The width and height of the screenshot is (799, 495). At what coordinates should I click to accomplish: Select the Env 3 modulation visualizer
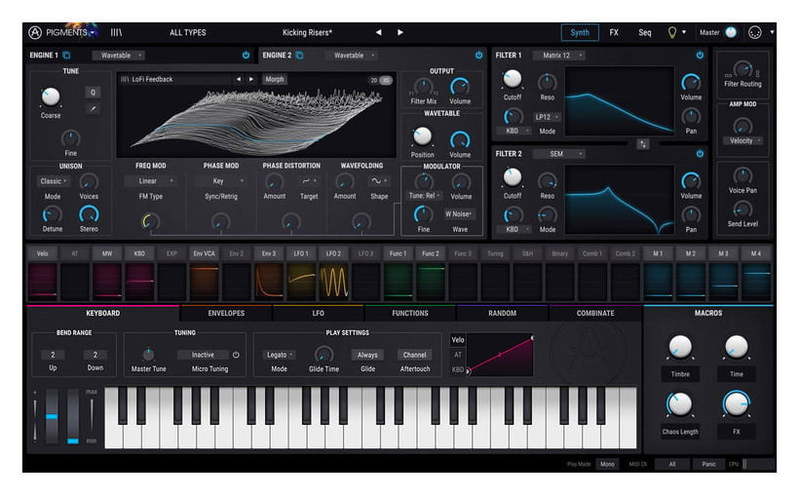(269, 280)
